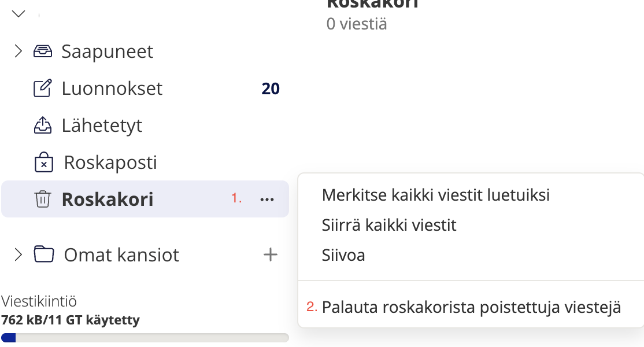Click the Luonnokset drafts pencil icon
This screenshot has width=644, height=347.
pyautogui.click(x=42, y=88)
